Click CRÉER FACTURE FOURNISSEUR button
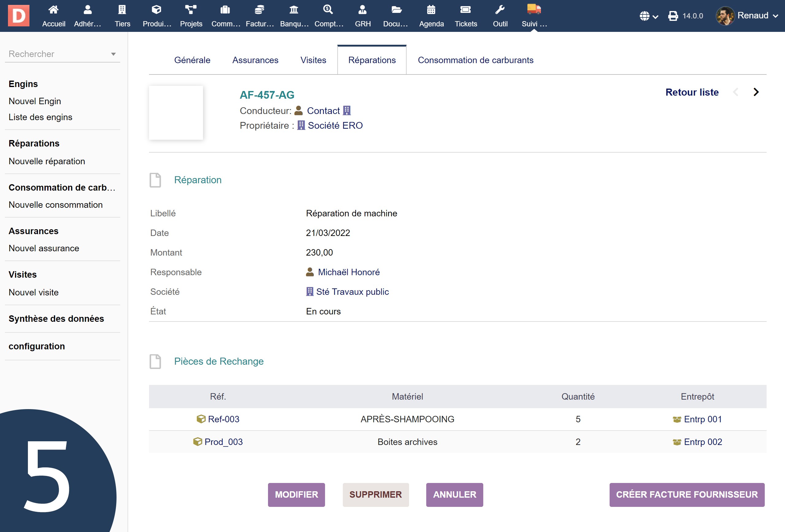Image resolution: width=785 pixels, height=532 pixels. pyautogui.click(x=687, y=495)
